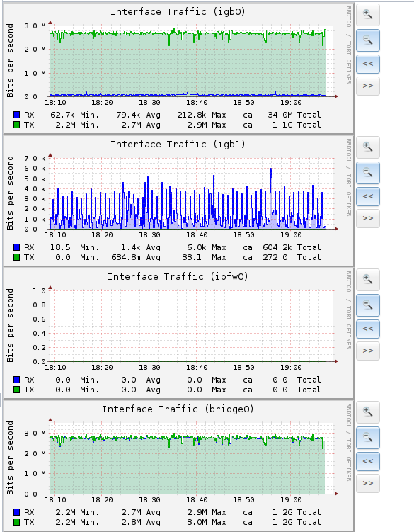Click the title 'Interface Traffic (igb0)'

pos(178,12)
